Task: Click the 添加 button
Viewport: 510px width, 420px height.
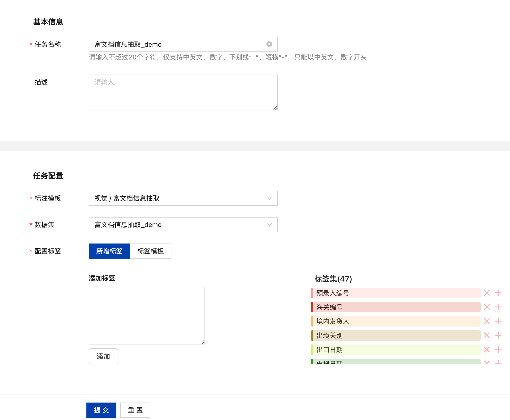Action: (x=103, y=356)
